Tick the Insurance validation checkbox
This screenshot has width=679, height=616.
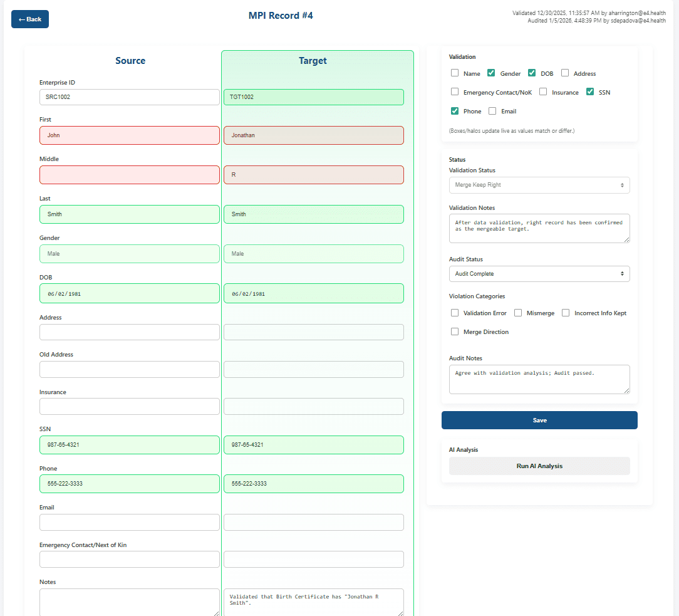(x=543, y=92)
